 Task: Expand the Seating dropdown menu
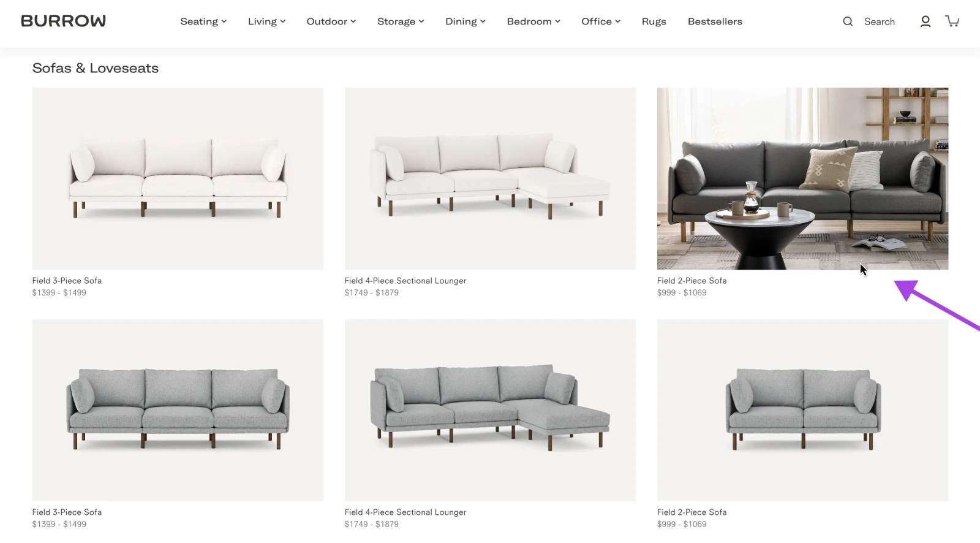coord(203,21)
